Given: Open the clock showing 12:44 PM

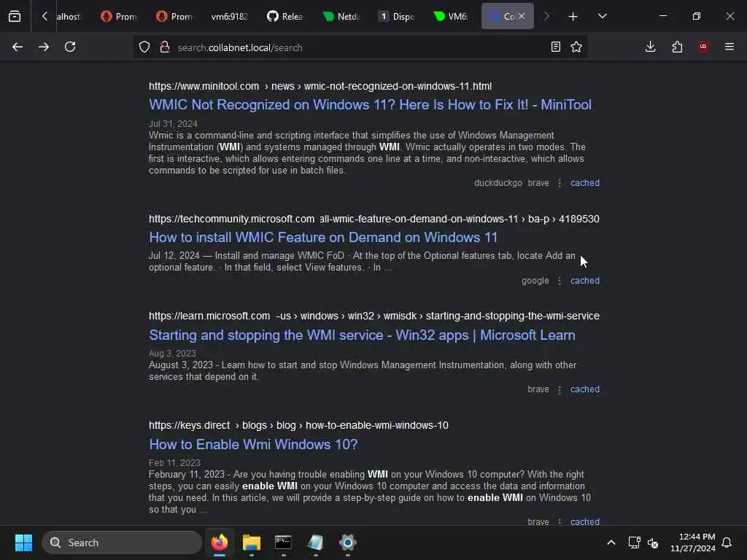Looking at the screenshot, I should pyautogui.click(x=693, y=542).
